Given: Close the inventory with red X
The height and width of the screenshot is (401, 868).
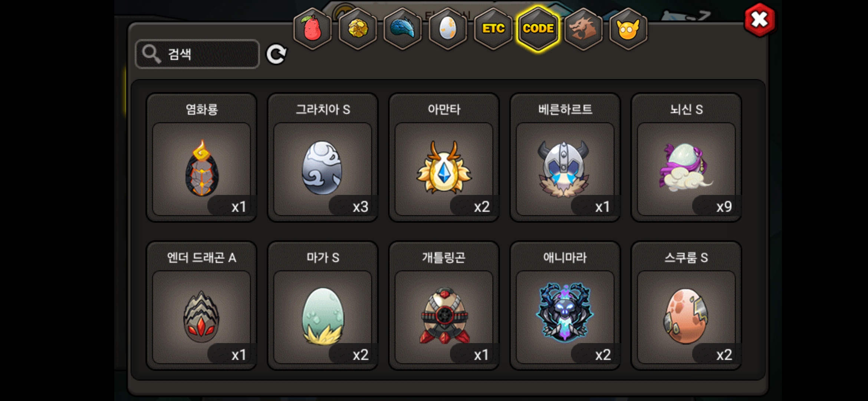Looking at the screenshot, I should (x=759, y=20).
